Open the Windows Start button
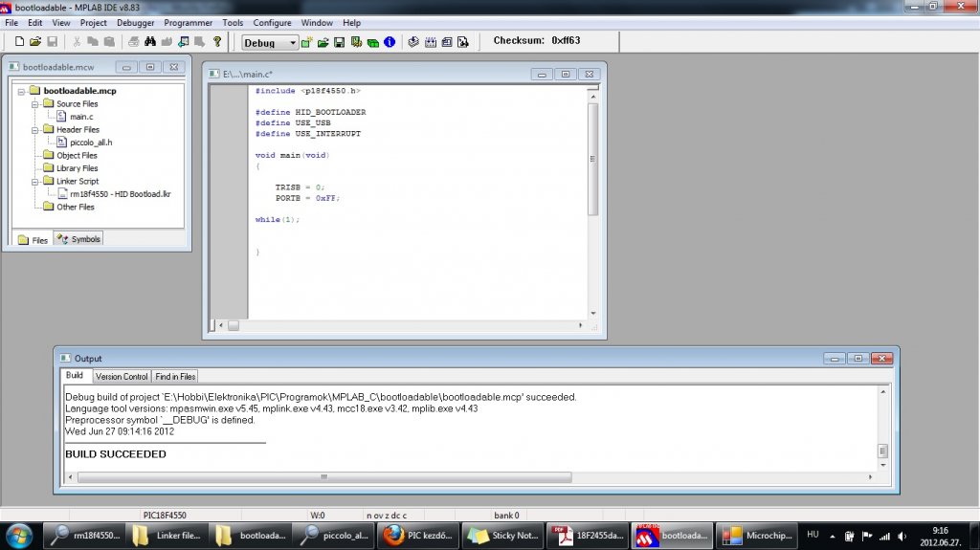The image size is (980, 550). [19, 536]
